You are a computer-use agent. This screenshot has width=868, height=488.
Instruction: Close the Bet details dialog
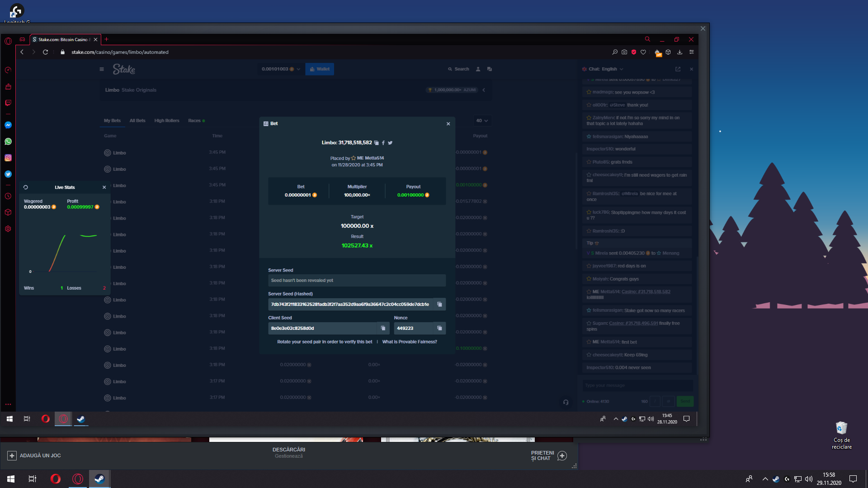(x=448, y=124)
